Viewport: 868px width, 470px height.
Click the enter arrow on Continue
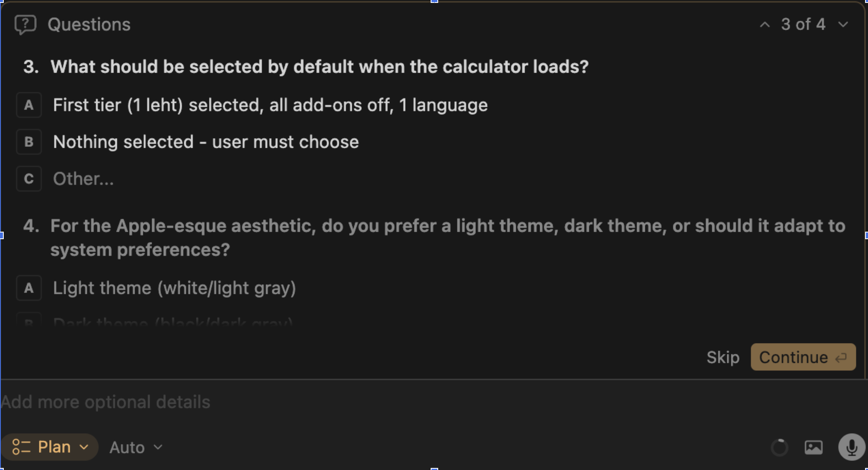(841, 358)
